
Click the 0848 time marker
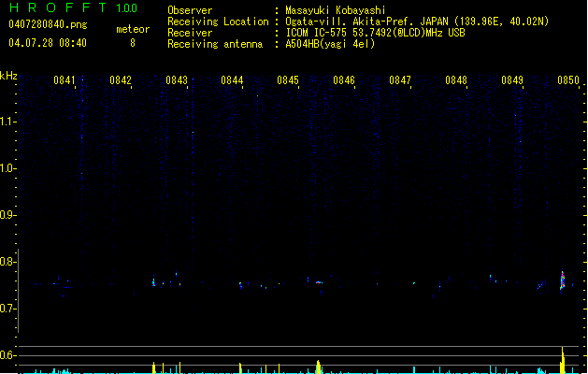456,80
